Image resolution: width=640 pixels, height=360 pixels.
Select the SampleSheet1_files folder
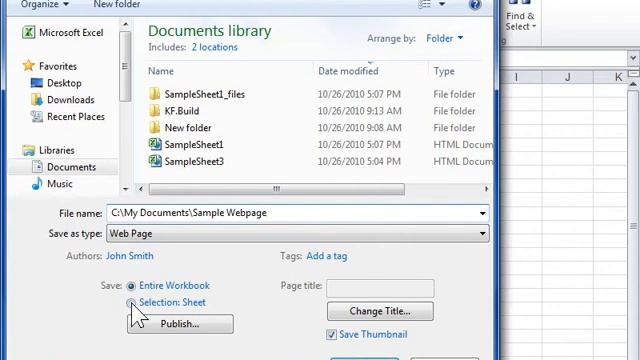click(x=204, y=94)
